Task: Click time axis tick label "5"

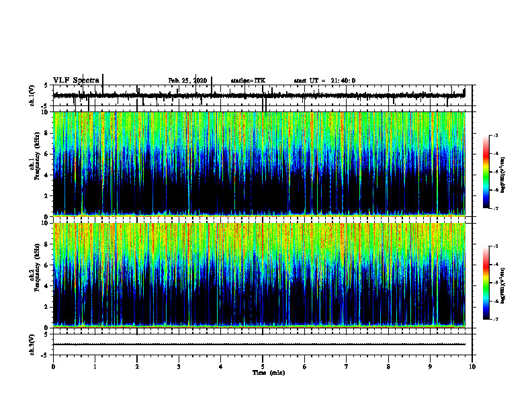Action: tap(263, 367)
